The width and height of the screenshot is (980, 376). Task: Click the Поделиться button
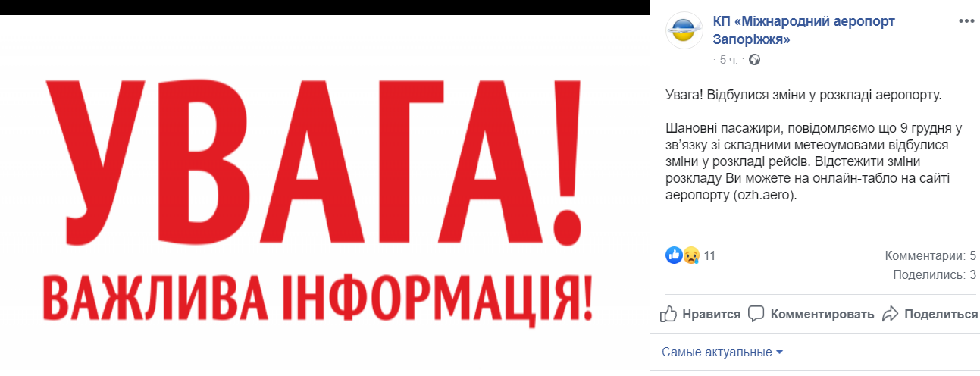[930, 314]
